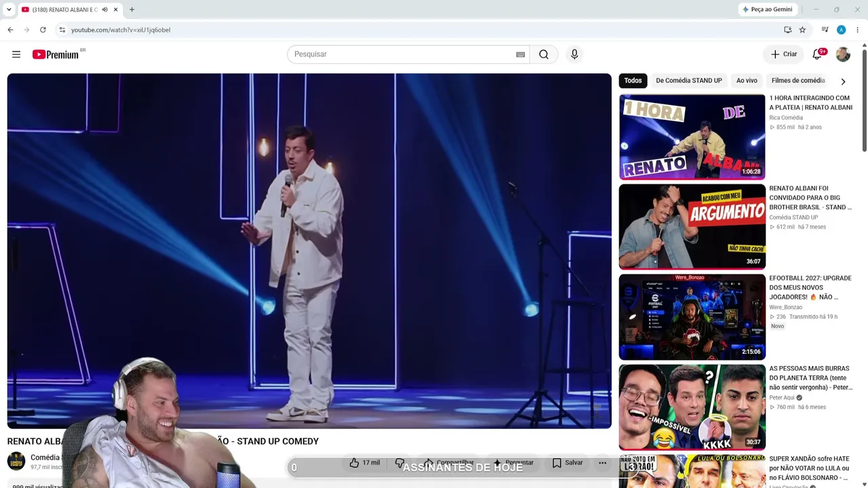Open the account avatar menu

point(843,54)
